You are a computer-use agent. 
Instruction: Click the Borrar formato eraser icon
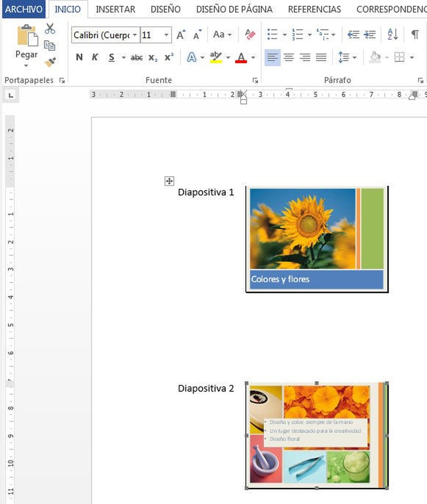(250, 34)
